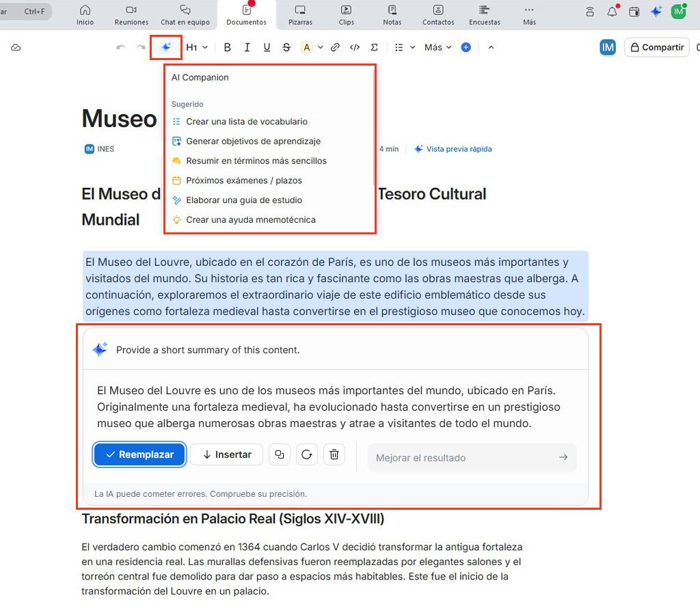The width and height of the screenshot is (700, 615).
Task: Undo the last edit
Action: (x=120, y=47)
